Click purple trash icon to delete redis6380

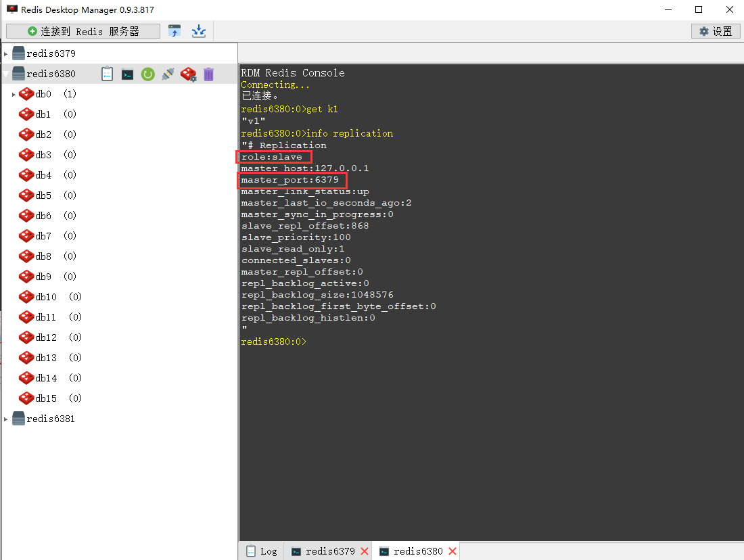click(x=209, y=74)
